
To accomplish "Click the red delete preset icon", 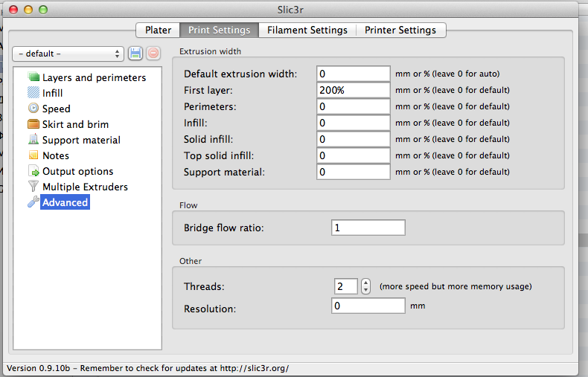I will [153, 54].
